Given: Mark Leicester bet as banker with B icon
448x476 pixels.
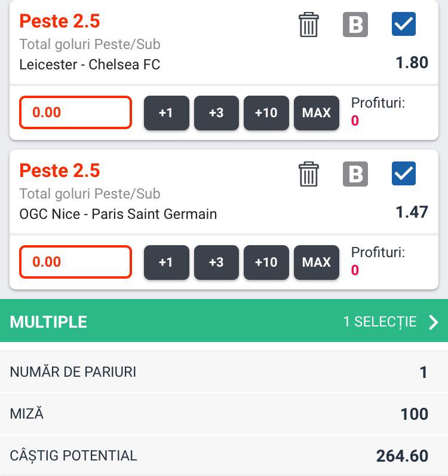Looking at the screenshot, I should (355, 25).
